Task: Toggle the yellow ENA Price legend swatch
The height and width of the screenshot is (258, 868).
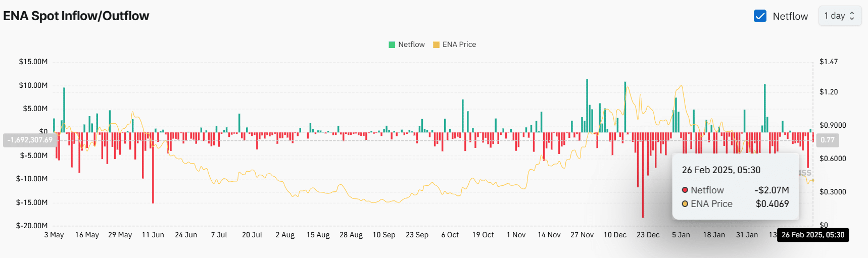Action: point(436,44)
